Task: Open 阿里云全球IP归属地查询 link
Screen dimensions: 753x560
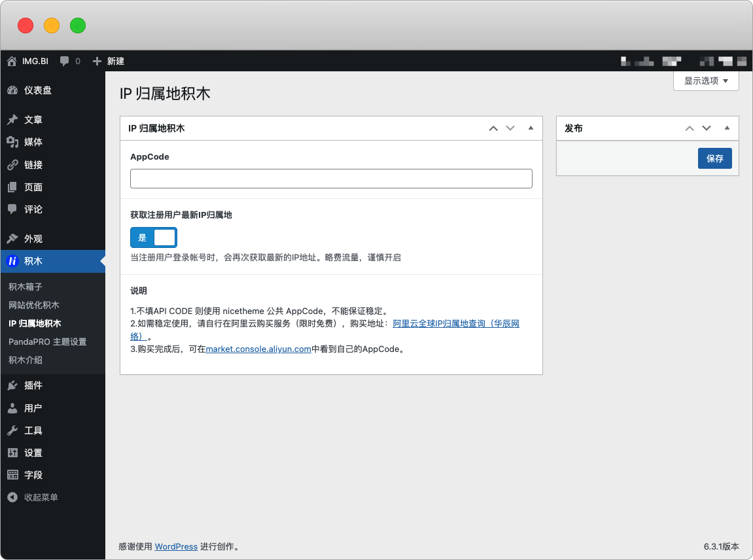Action: click(x=456, y=324)
